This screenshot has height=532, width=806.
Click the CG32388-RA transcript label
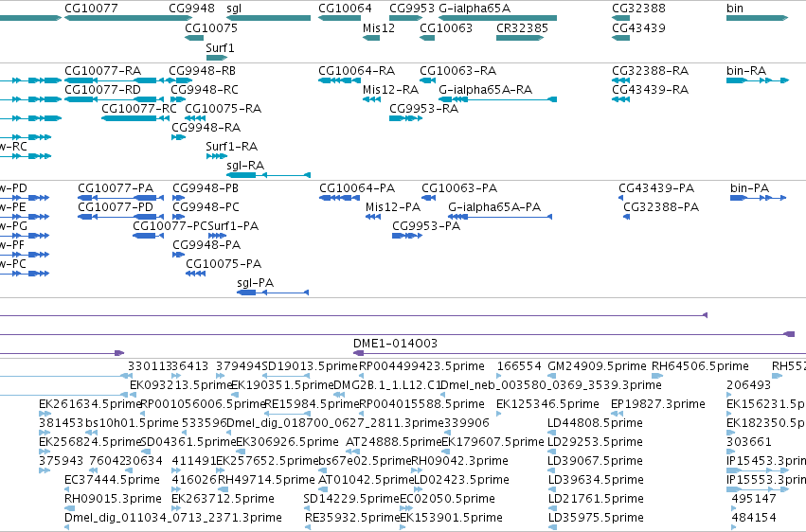[651, 70]
